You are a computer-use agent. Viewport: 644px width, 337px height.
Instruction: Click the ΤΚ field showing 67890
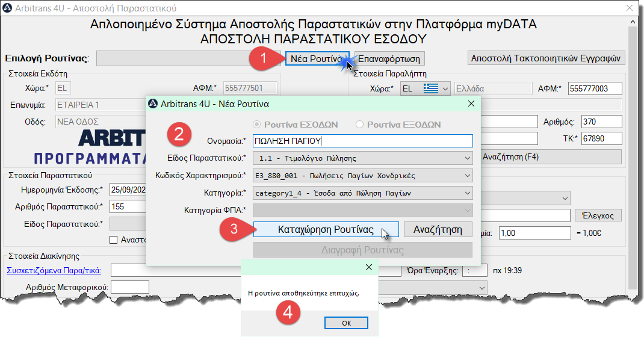[602, 139]
